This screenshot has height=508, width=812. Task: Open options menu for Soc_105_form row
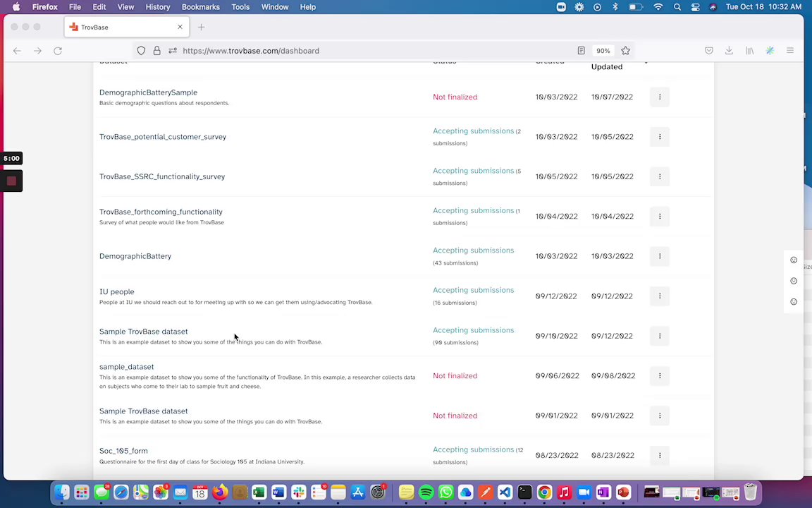pos(660,455)
